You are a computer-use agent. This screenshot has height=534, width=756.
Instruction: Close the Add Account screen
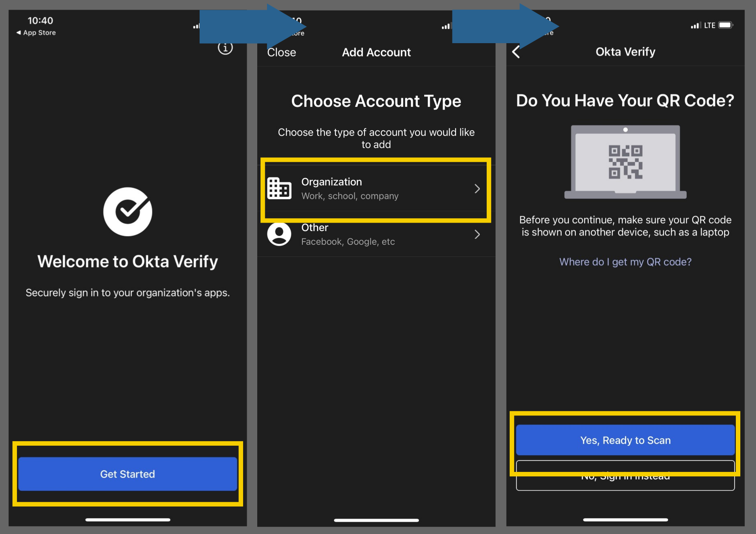281,52
